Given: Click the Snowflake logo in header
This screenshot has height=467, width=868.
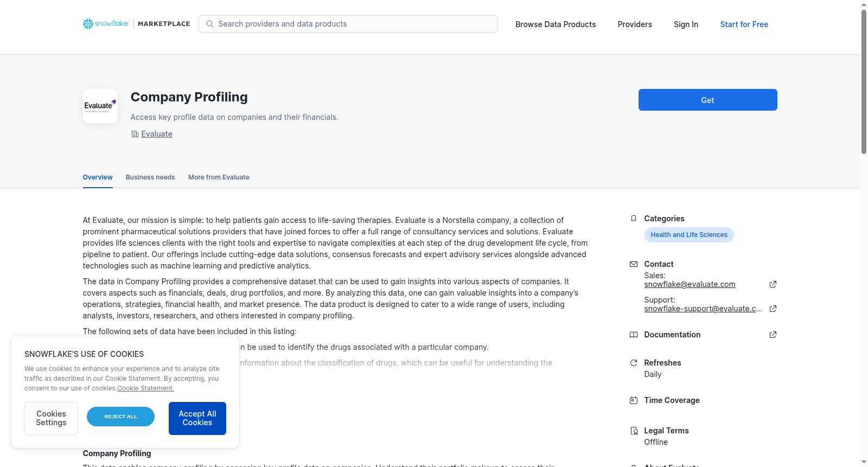Looking at the screenshot, I should click(x=106, y=24).
